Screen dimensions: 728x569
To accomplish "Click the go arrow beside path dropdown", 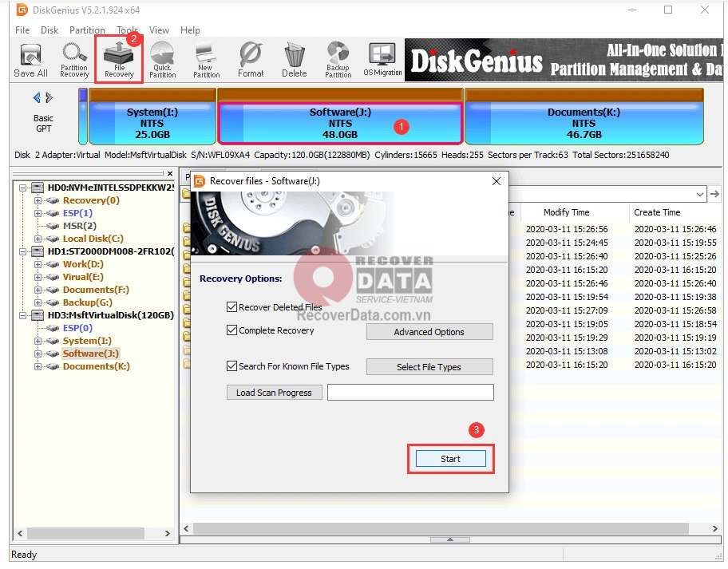I will coord(714,194).
